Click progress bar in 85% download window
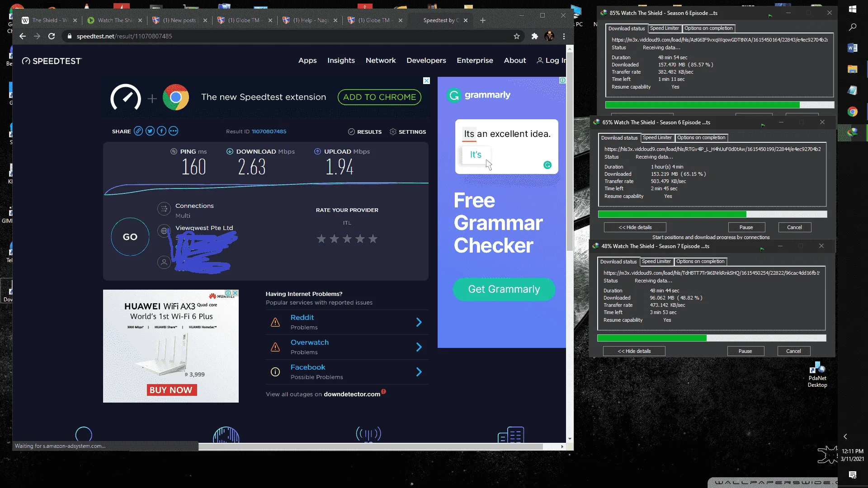The height and width of the screenshot is (488, 868). coord(720,105)
